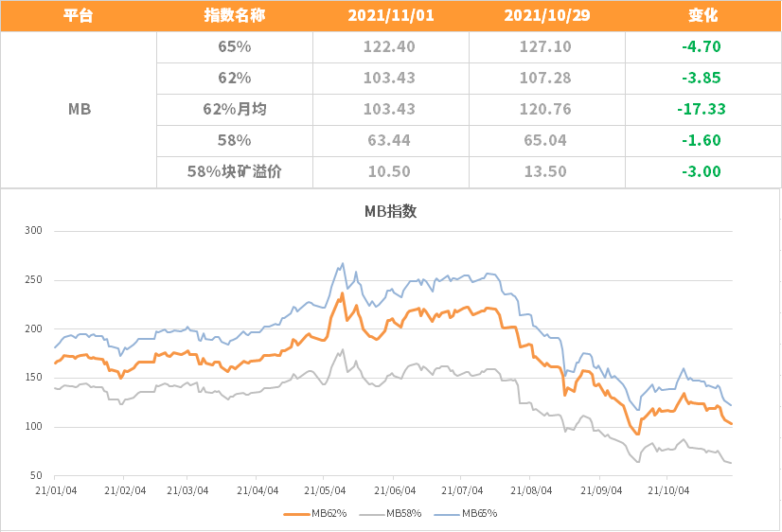Click the MB65% blue legend entry
The width and height of the screenshot is (782, 532).
pos(465,514)
